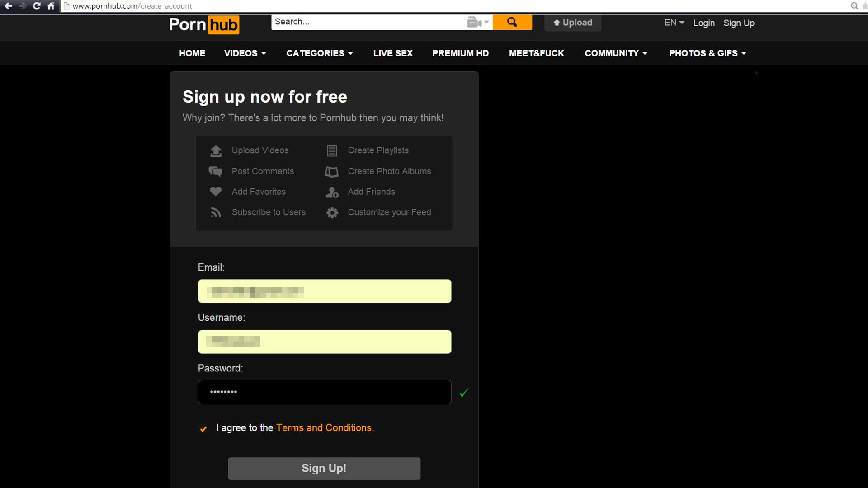868x488 pixels.
Task: Toggle the Terms and Conditions agreement checkbox
Action: point(203,429)
